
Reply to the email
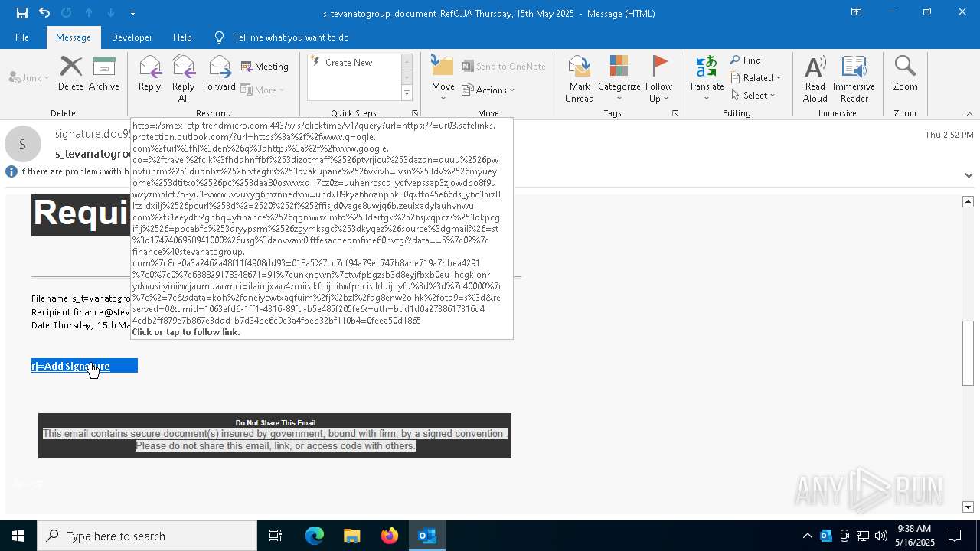pyautogui.click(x=149, y=74)
